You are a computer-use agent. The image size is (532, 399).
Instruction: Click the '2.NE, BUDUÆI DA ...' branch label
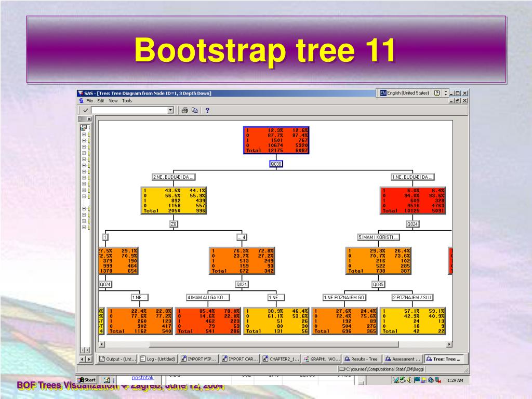[174, 177]
